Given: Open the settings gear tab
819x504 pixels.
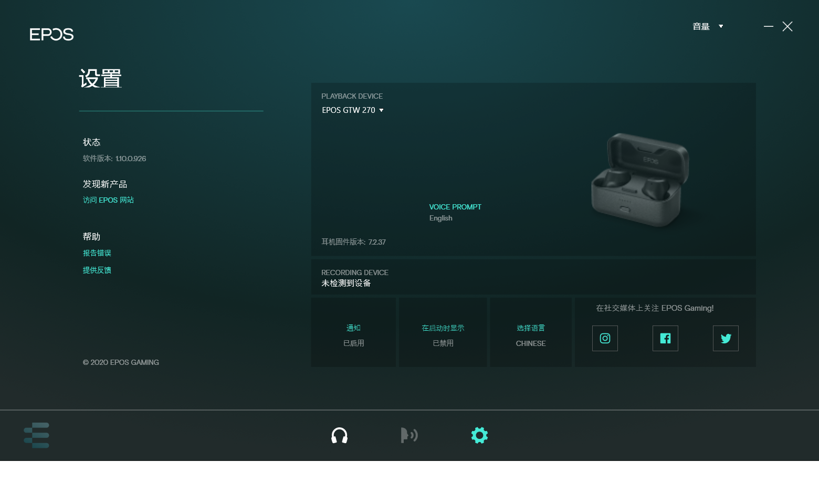Looking at the screenshot, I should pyautogui.click(x=479, y=435).
